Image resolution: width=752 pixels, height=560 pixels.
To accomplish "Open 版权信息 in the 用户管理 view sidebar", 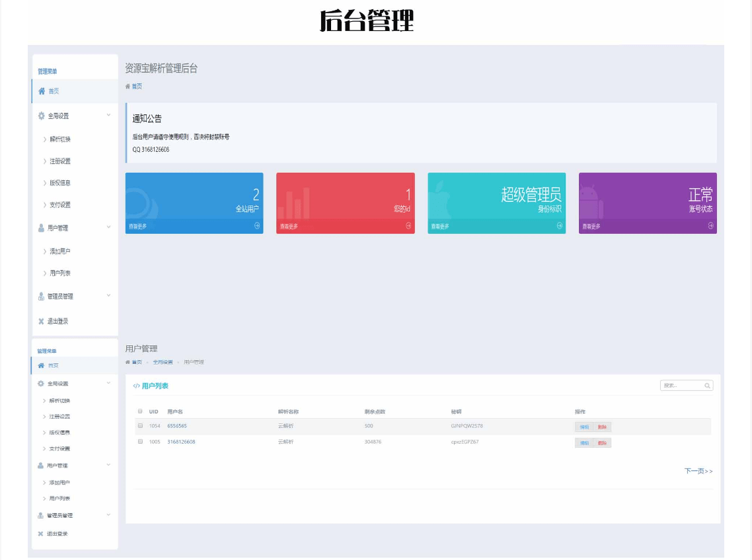I will (x=59, y=433).
